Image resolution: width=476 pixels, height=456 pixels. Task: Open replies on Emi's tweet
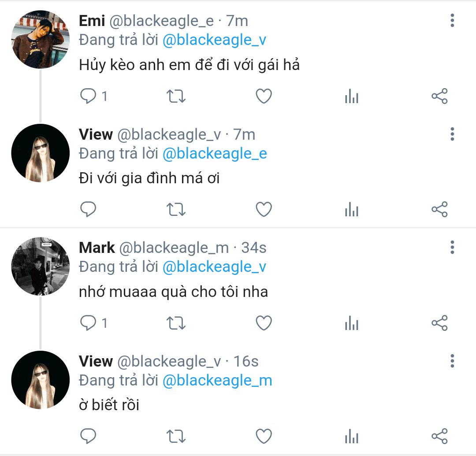[89, 96]
